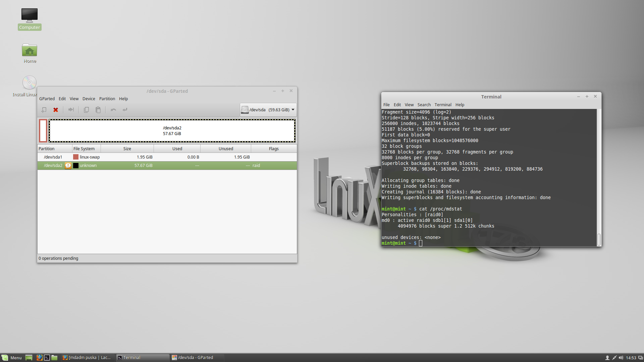The width and height of the screenshot is (644, 362).
Task: Open the Edit menu in Terminal
Action: 397,105
